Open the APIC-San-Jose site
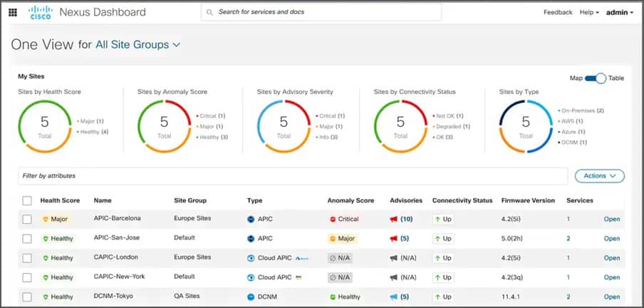 tap(611, 239)
